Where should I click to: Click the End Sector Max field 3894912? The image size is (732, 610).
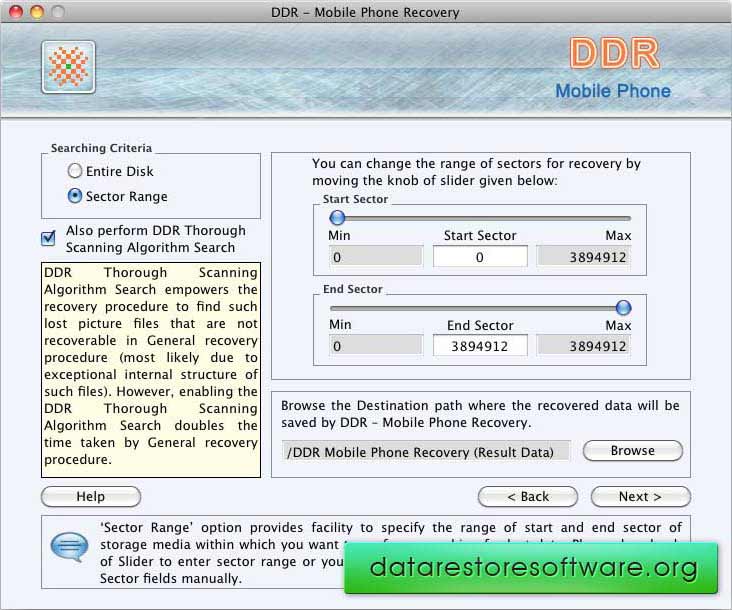click(584, 346)
